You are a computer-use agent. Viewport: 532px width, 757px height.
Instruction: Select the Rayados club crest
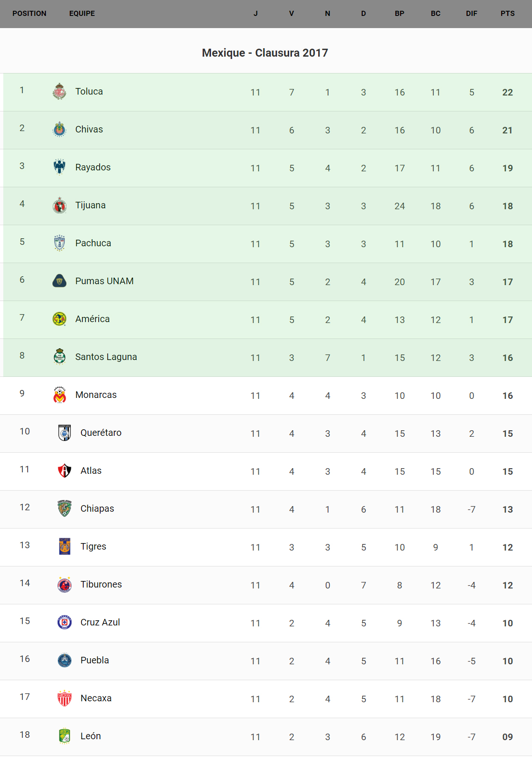pyautogui.click(x=59, y=167)
